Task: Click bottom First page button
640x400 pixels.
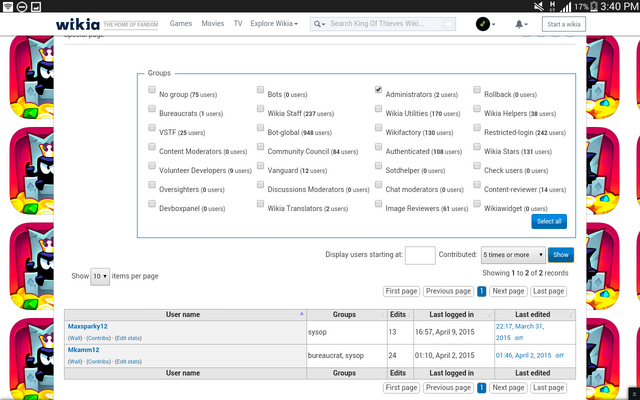Action: pyautogui.click(x=401, y=388)
